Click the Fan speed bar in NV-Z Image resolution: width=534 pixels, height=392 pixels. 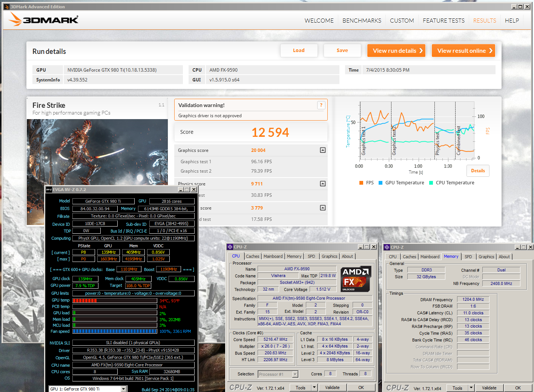(x=115, y=331)
